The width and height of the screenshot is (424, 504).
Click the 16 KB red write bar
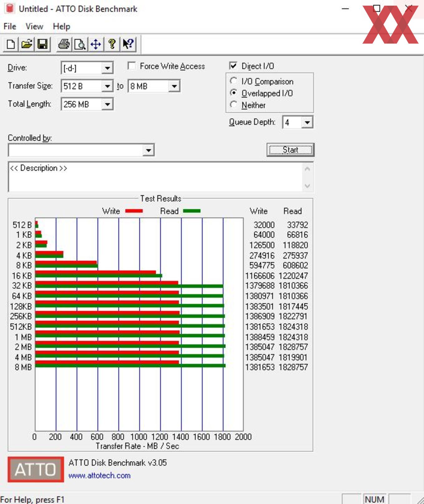[x=96, y=272]
